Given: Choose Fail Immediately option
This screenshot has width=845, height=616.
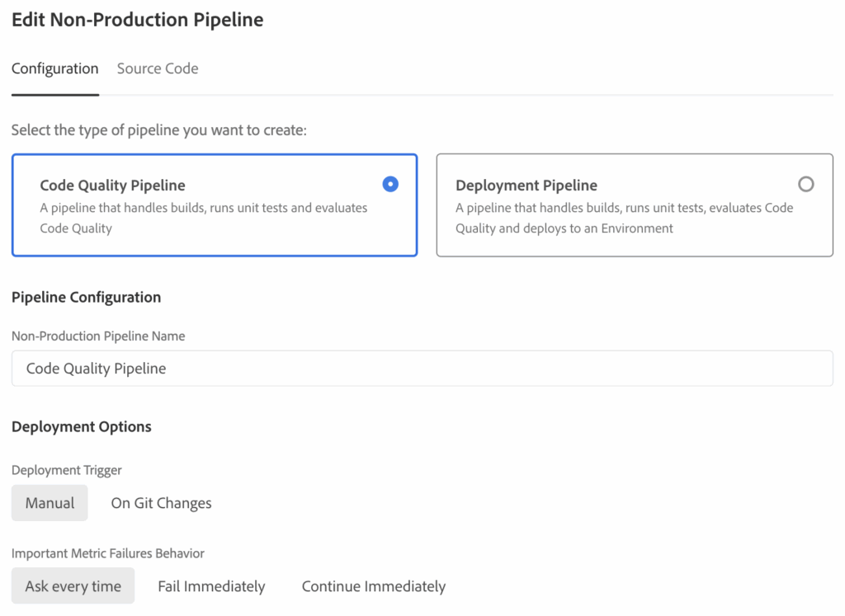Looking at the screenshot, I should pos(211,586).
